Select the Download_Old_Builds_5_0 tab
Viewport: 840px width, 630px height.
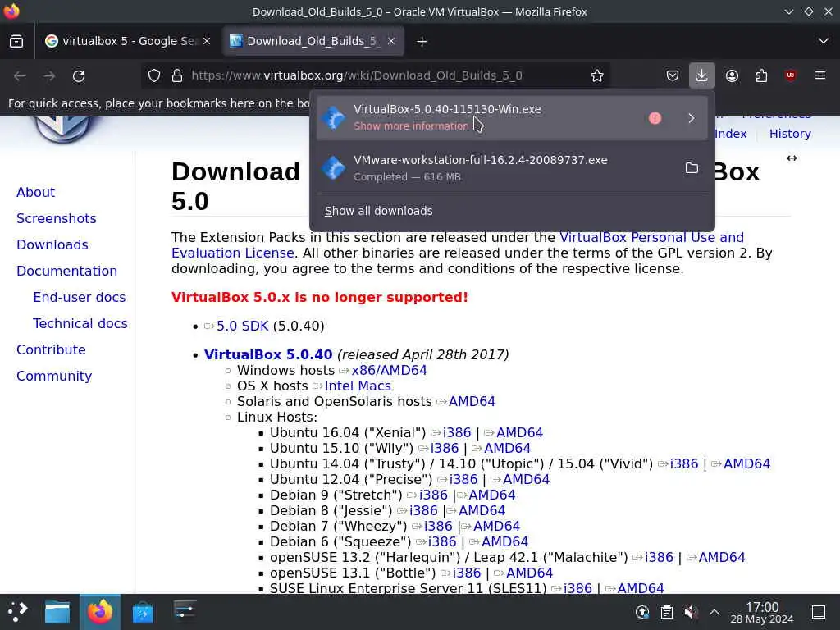coord(313,41)
